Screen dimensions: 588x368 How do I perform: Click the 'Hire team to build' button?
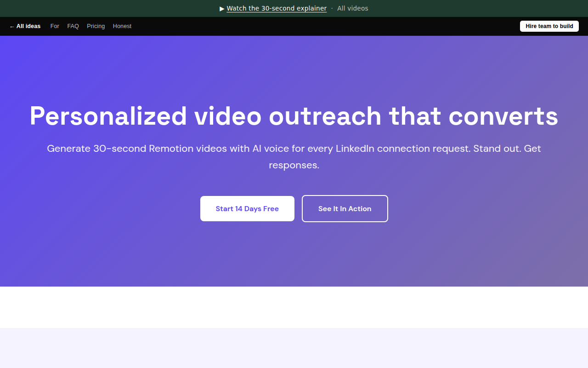pos(549,26)
